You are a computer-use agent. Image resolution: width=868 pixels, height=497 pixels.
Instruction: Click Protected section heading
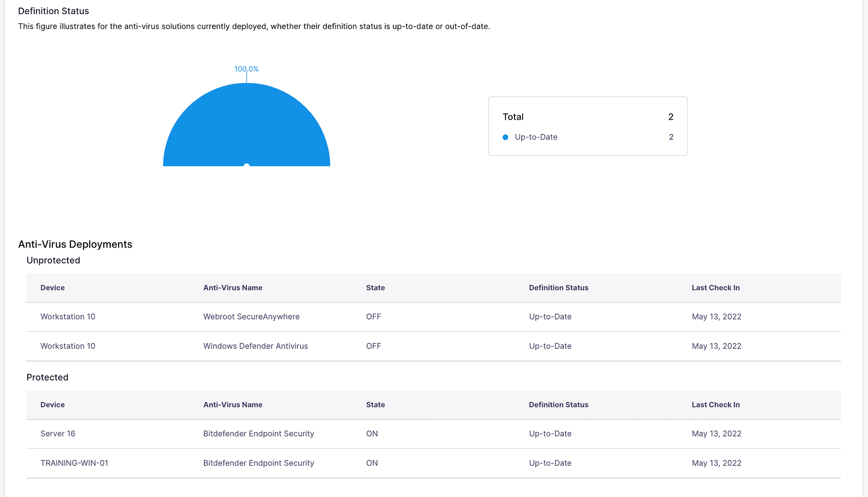[47, 378]
